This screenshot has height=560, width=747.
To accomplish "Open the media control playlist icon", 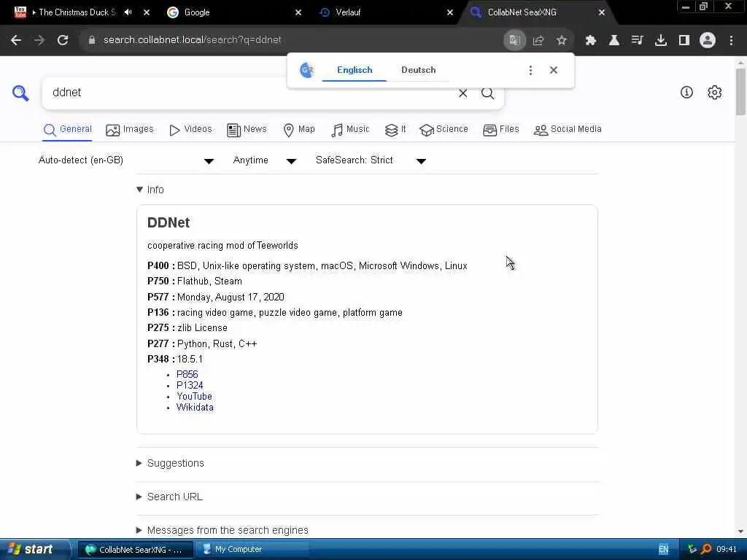I will coord(637,41).
